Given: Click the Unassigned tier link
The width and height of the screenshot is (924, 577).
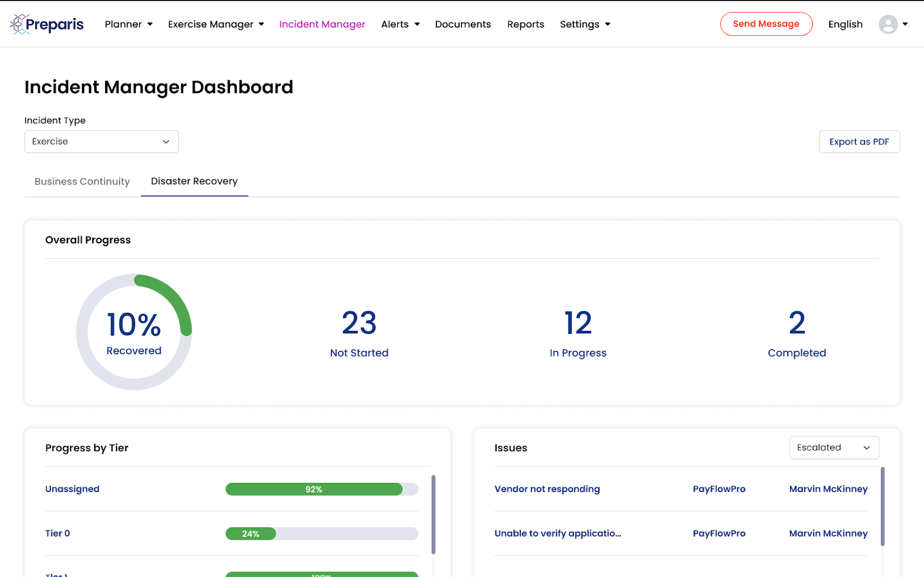Looking at the screenshot, I should [72, 489].
